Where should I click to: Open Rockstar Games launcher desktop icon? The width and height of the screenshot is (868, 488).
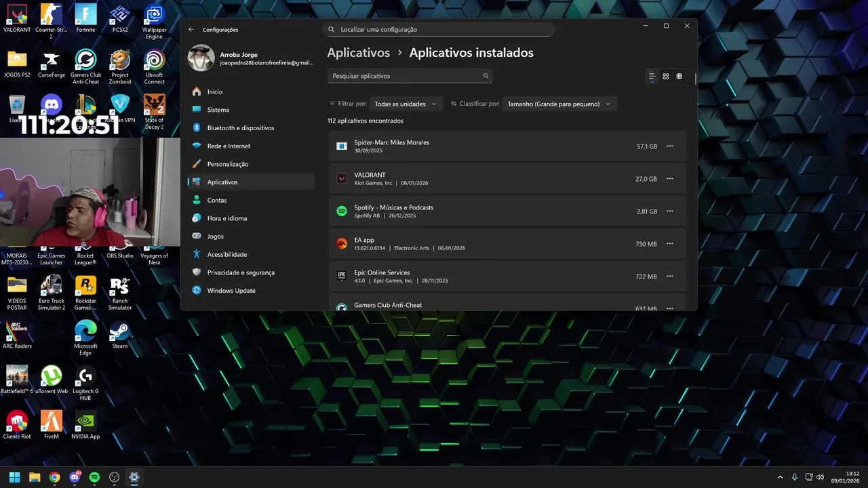pyautogui.click(x=85, y=293)
